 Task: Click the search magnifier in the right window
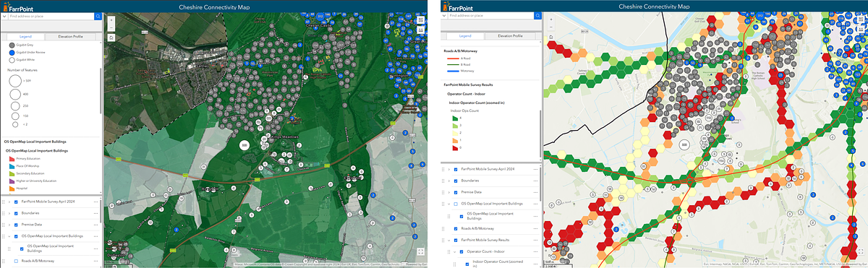(537, 15)
